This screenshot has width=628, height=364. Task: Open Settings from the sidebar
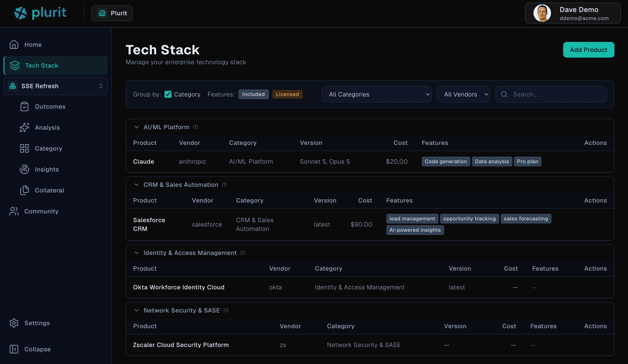(56, 323)
